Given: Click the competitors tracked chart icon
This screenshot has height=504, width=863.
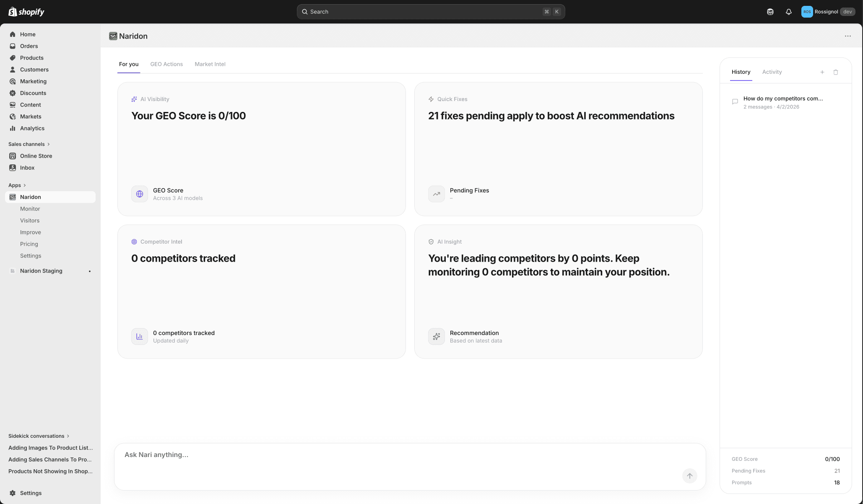Looking at the screenshot, I should tap(139, 336).
